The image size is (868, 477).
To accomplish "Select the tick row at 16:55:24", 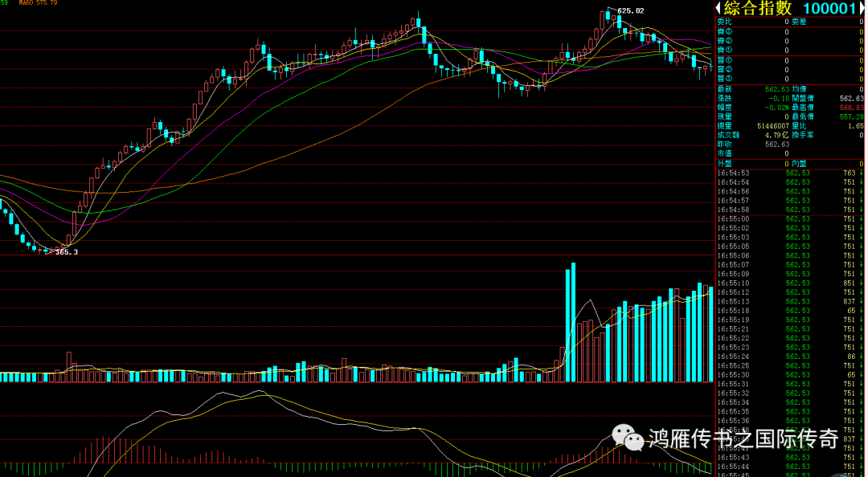I will point(790,357).
